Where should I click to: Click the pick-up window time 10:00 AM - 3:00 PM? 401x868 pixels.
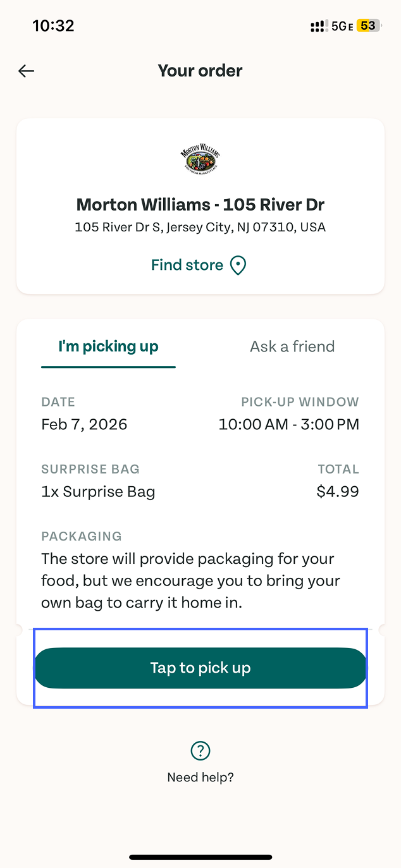click(x=289, y=424)
